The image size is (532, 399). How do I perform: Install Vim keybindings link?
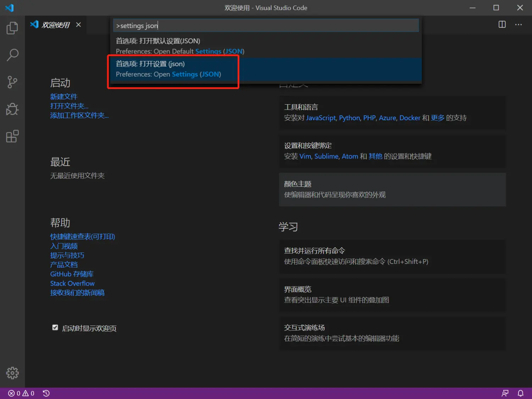305,156
